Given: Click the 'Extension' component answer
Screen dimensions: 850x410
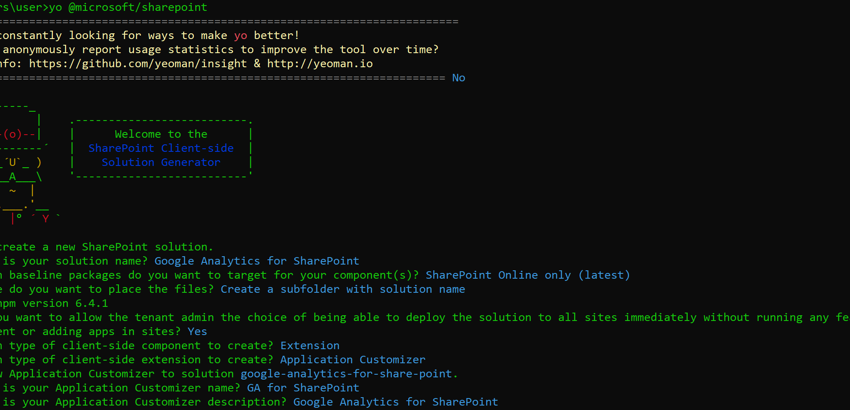Looking at the screenshot, I should (x=310, y=345).
